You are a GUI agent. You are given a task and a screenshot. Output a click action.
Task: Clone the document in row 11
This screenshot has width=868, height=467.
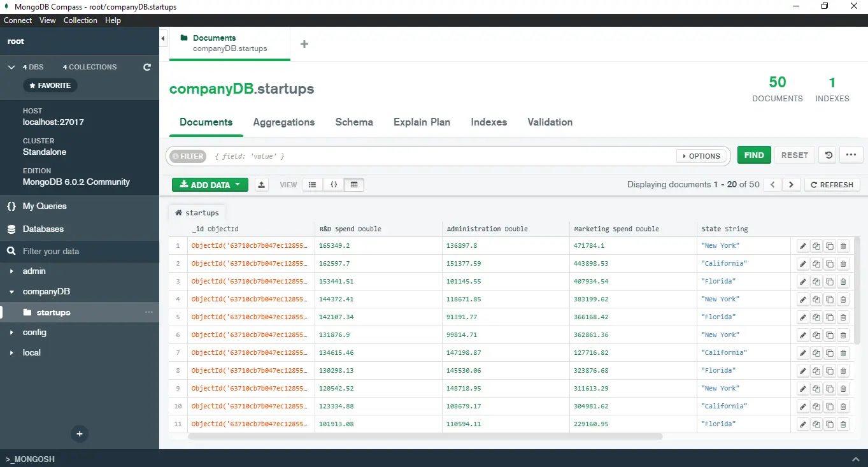coord(830,424)
